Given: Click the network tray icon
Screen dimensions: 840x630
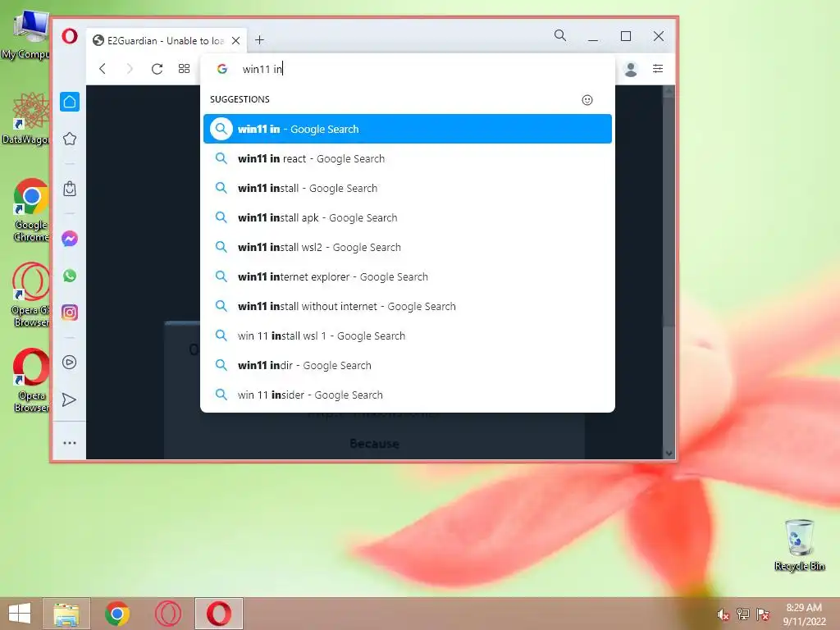Looking at the screenshot, I should tap(743, 614).
